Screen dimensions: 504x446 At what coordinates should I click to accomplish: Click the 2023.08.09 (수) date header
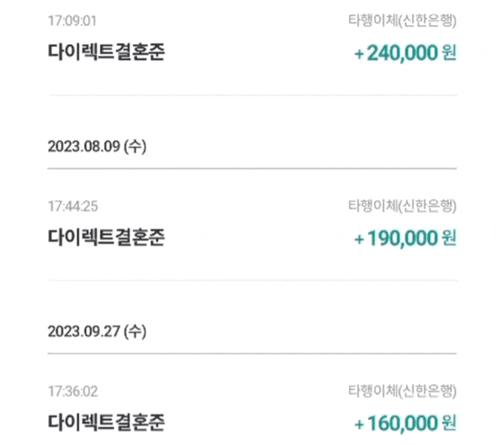(97, 147)
